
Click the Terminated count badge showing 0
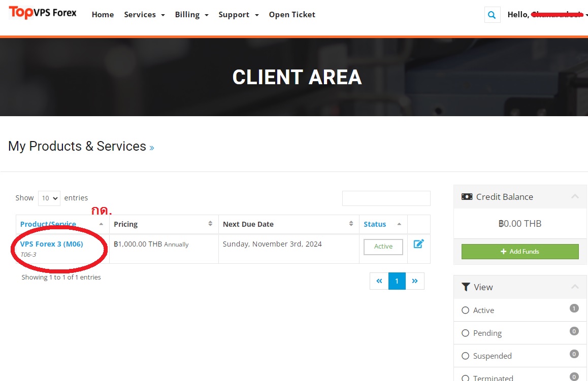click(x=574, y=377)
